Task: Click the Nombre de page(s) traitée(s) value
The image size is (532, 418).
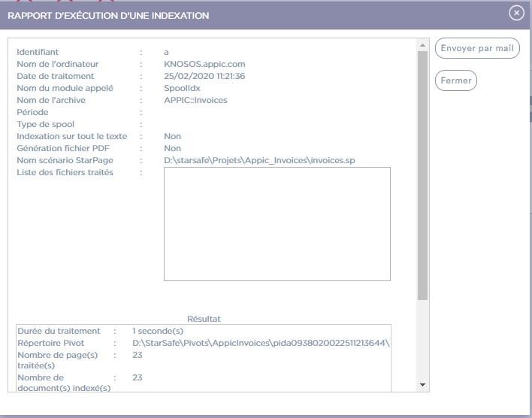Action: (x=138, y=355)
